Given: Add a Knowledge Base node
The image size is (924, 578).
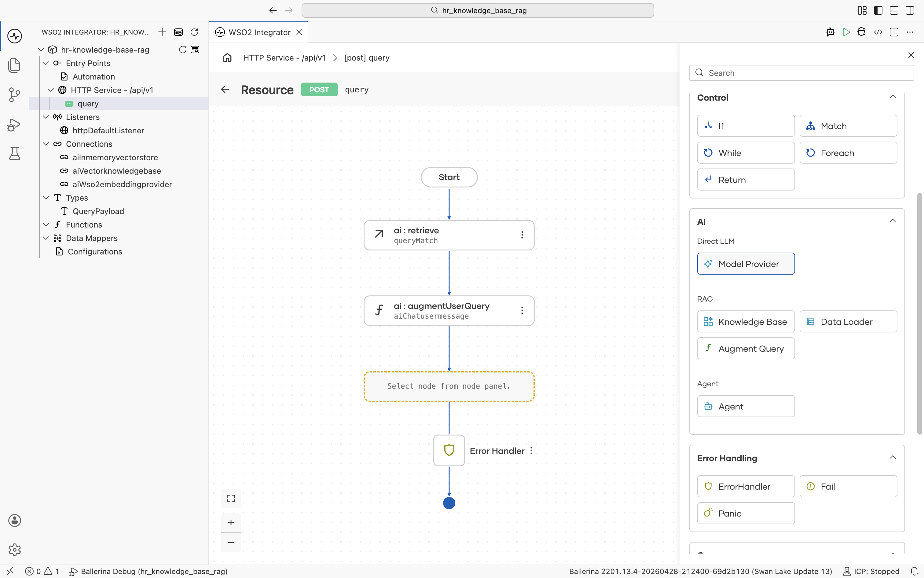Looking at the screenshot, I should (746, 321).
